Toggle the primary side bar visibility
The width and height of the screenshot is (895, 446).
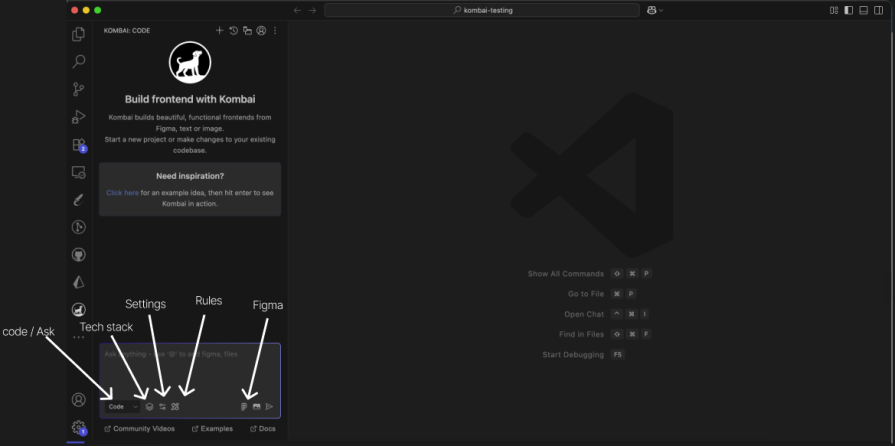[849, 10]
